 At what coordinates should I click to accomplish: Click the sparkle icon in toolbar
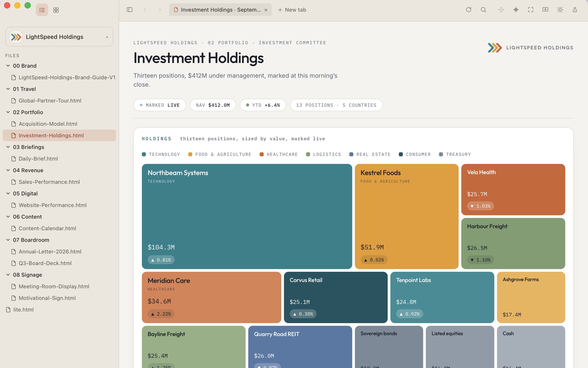(x=516, y=10)
